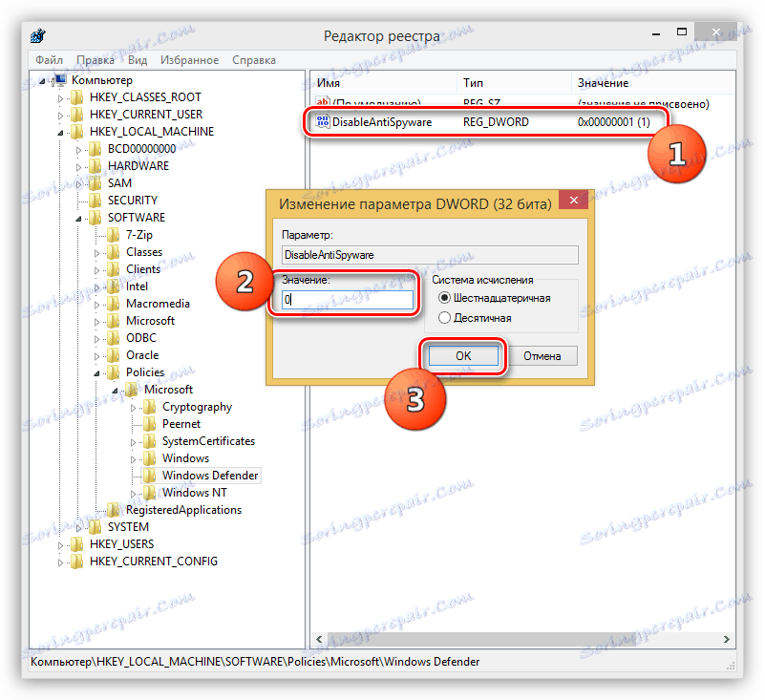Image resolution: width=765 pixels, height=700 pixels.
Task: Collapse the Policies node
Action: click(x=96, y=373)
